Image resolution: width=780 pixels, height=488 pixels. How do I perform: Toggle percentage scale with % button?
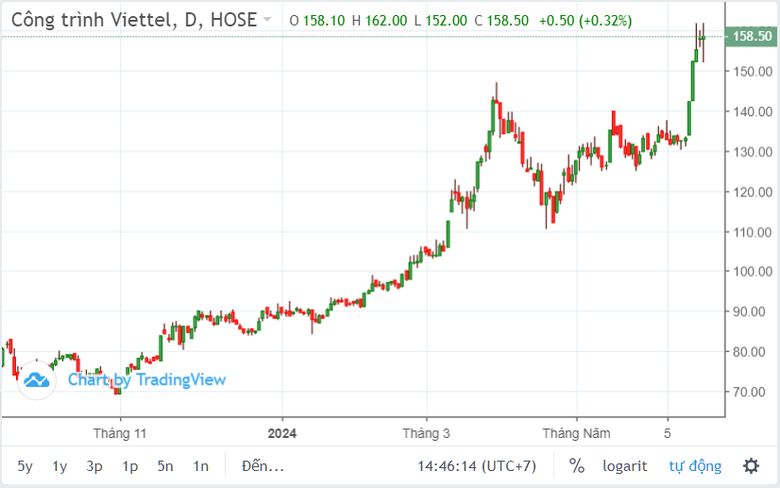coord(577,466)
